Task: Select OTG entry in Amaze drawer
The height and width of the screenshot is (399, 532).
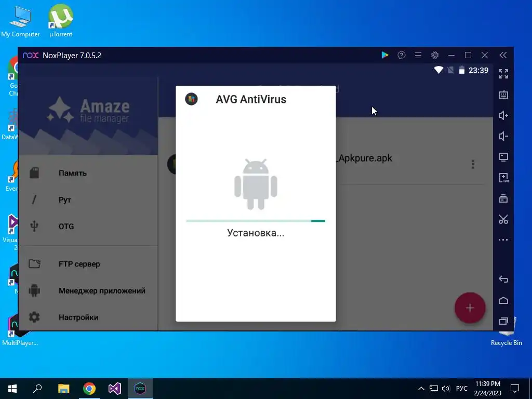Action: point(88,227)
